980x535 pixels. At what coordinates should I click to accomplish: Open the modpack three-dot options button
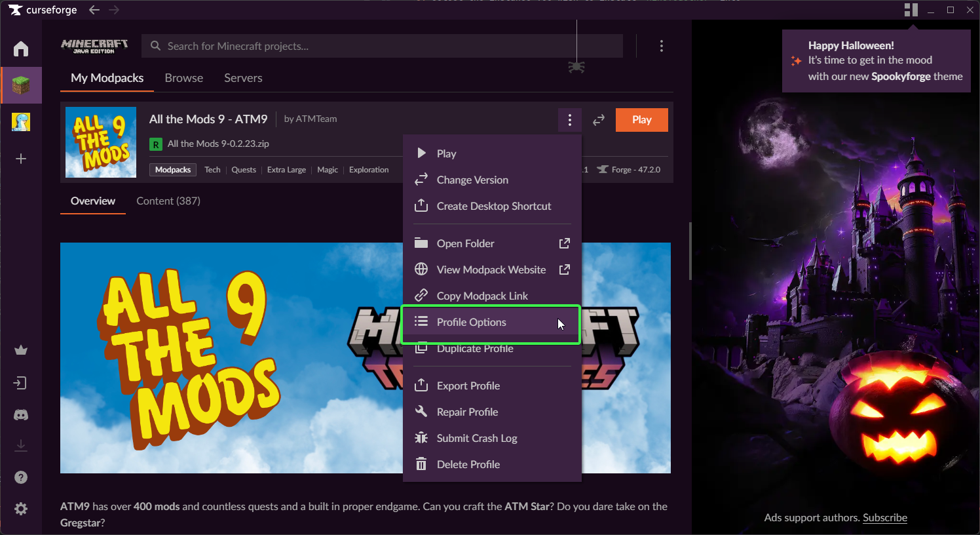[570, 120]
